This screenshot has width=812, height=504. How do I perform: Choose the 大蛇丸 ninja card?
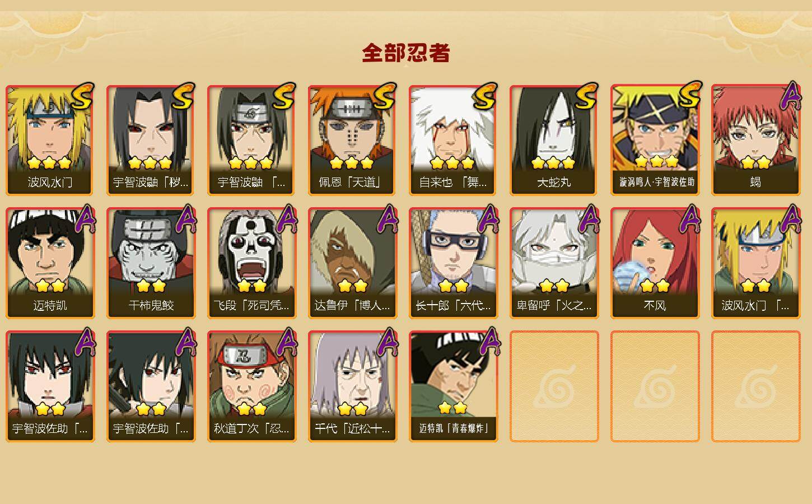pyautogui.click(x=554, y=140)
